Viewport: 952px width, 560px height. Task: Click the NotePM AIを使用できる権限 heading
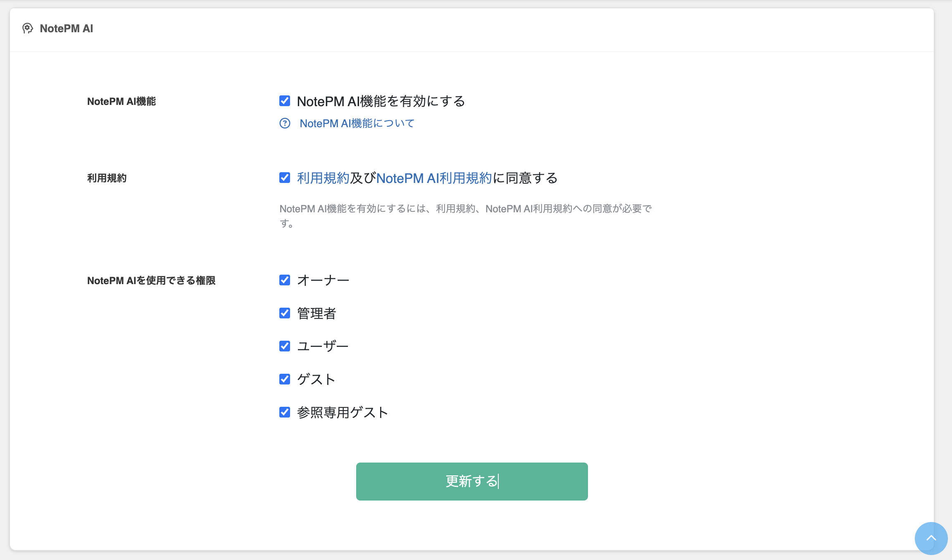click(x=151, y=281)
